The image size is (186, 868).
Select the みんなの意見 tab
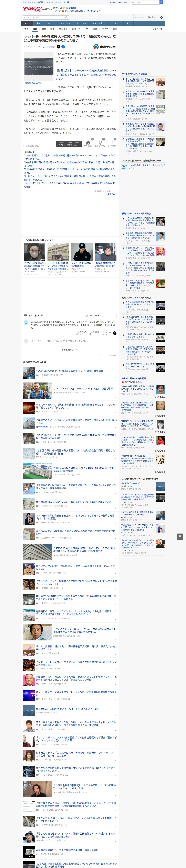pyautogui.click(x=98, y=24)
